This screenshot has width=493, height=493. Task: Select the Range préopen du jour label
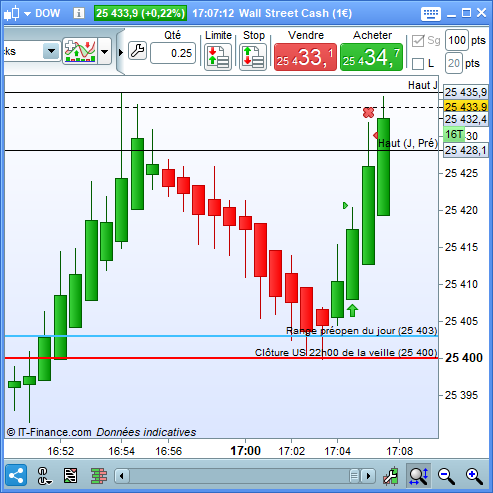[x=361, y=331]
